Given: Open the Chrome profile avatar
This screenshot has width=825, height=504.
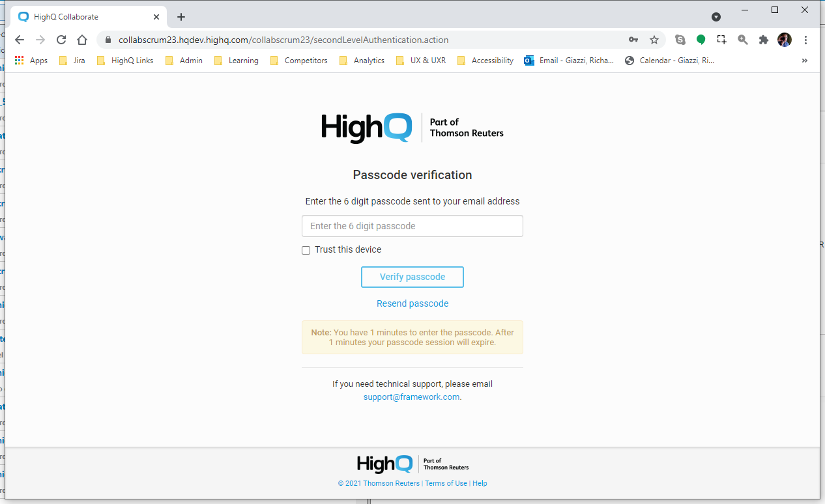Looking at the screenshot, I should 785,40.
